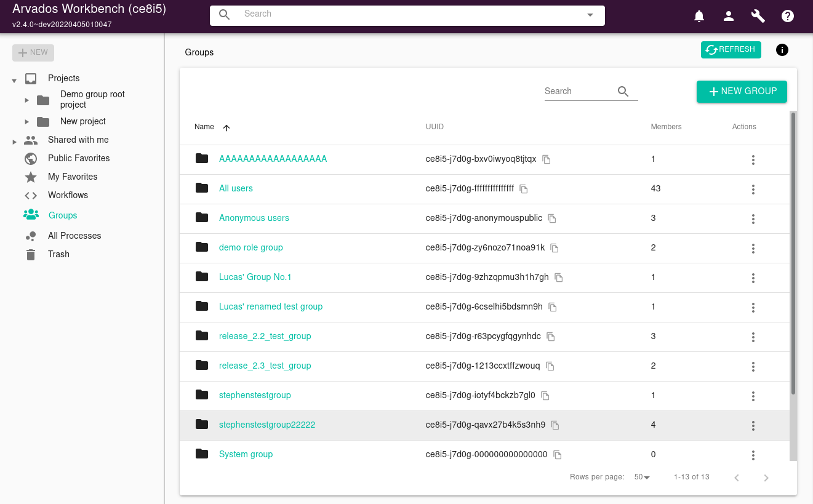Open Trash in the sidebar
Screen dimensions: 813x504
58,254
